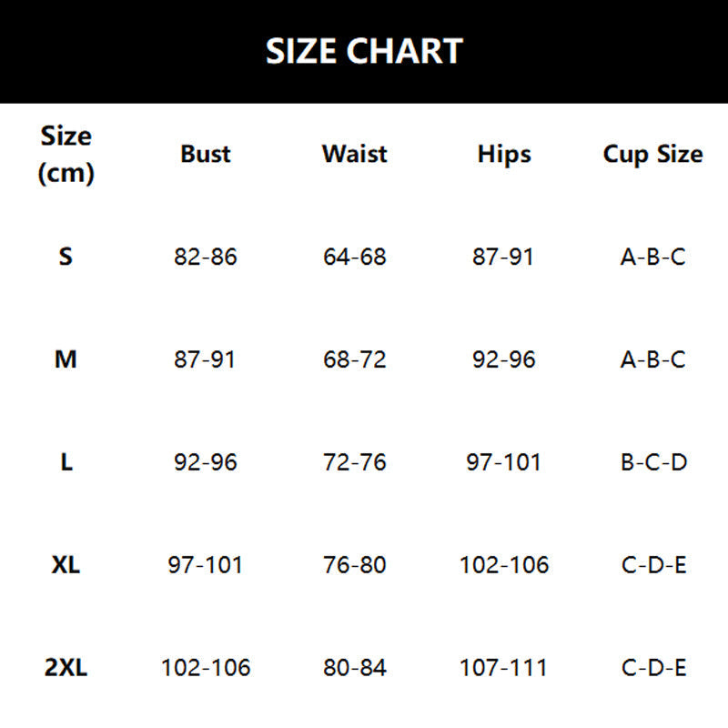Viewport: 728px width, 728px height.
Task: Click the 82-86 bust value
Action: coord(206,257)
